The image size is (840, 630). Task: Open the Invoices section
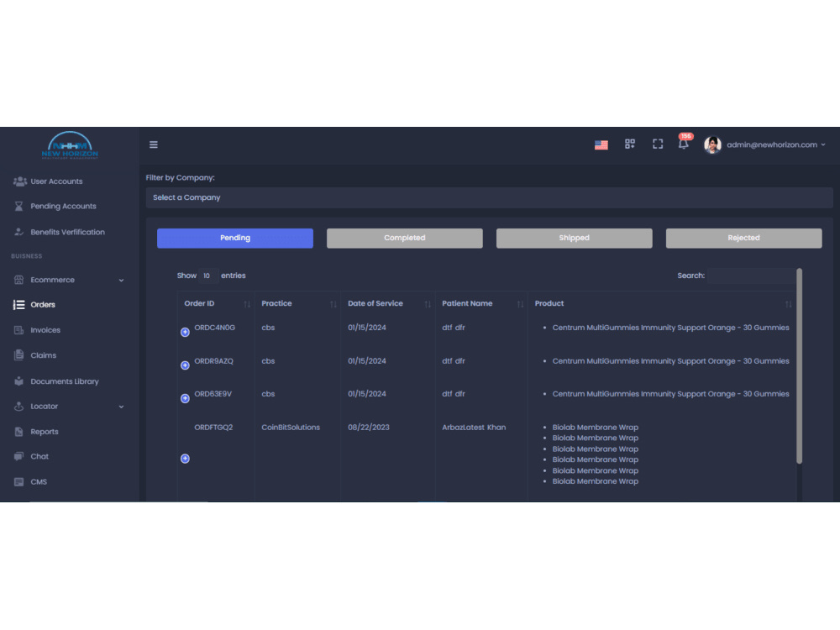click(45, 330)
